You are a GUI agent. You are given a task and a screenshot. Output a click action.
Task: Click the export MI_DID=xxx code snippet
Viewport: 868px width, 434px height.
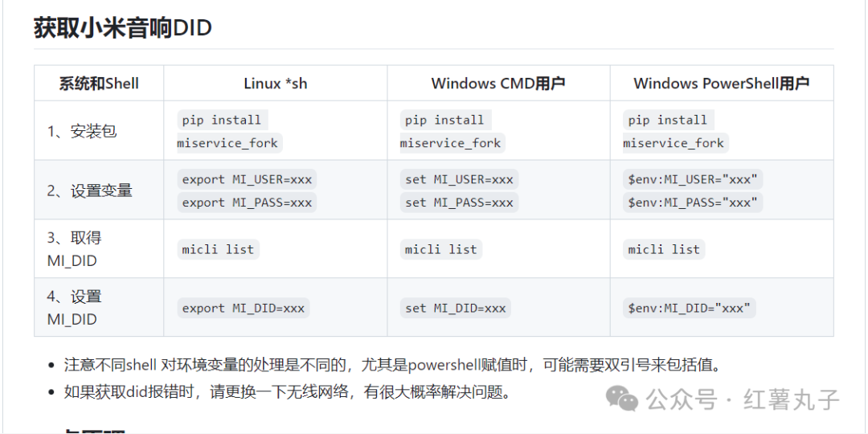coord(243,308)
